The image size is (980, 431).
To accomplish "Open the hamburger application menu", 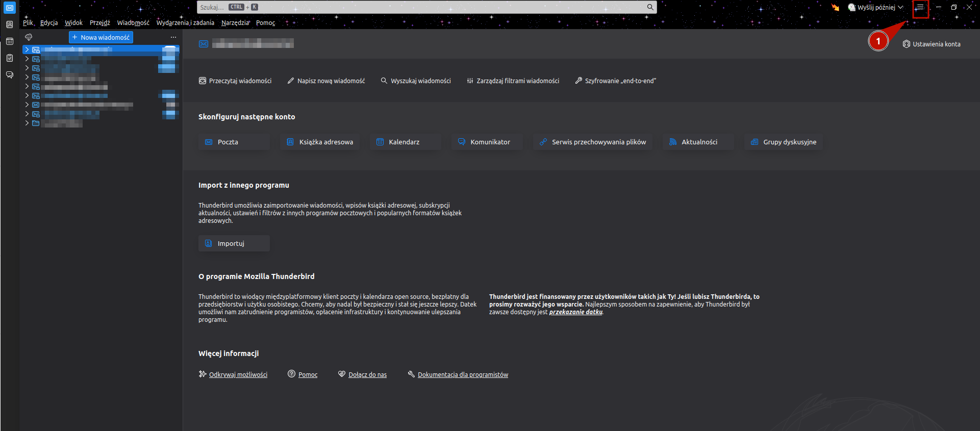I will 920,8.
